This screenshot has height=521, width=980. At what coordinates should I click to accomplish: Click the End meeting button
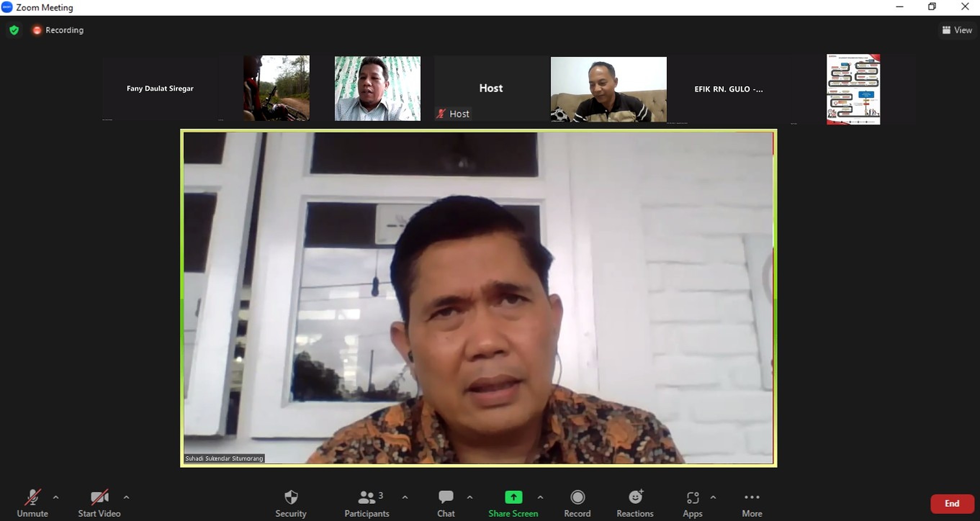click(952, 503)
